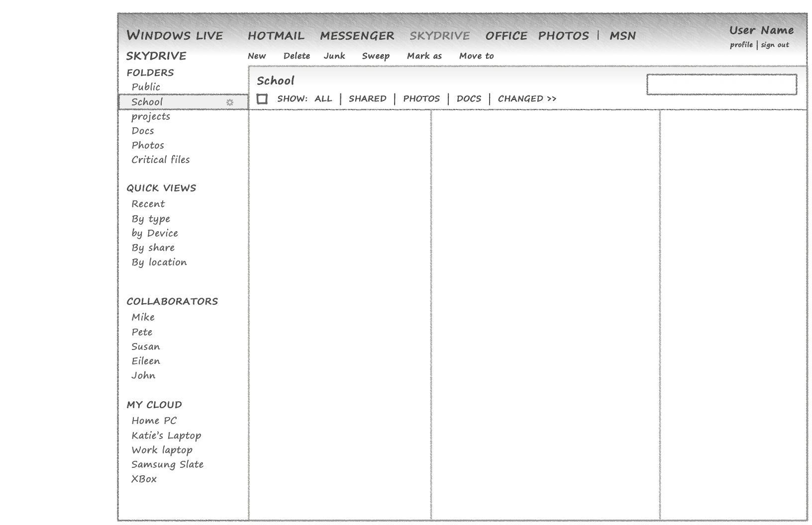This screenshot has height=525, width=812.
Task: Go to the OFFICE tab
Action: 506,36
